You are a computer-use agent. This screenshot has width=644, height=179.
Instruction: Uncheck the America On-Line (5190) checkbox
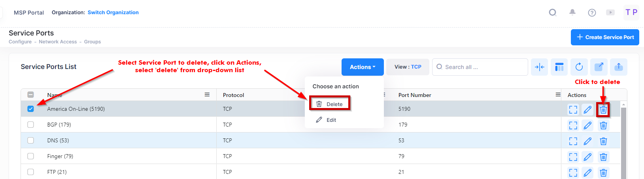30,109
